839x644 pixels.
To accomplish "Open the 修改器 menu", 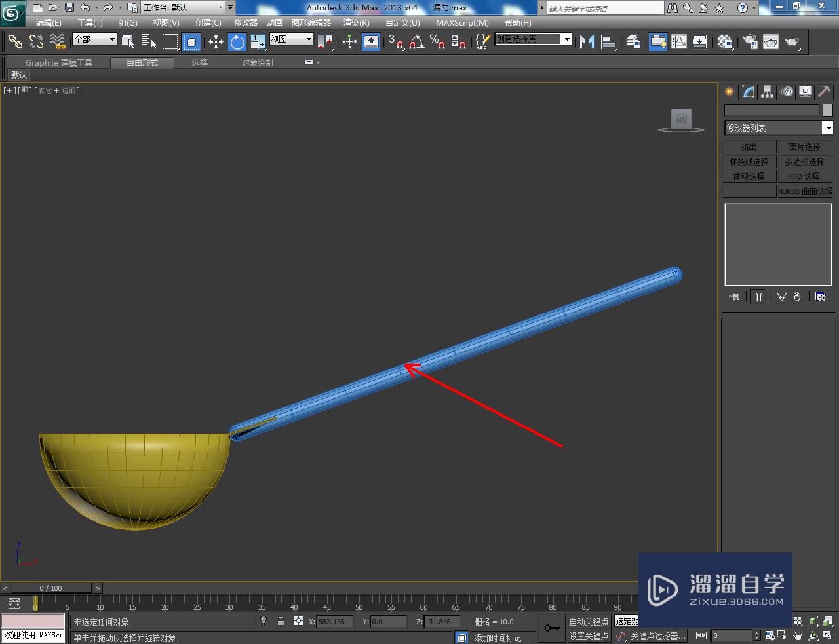I will (246, 23).
